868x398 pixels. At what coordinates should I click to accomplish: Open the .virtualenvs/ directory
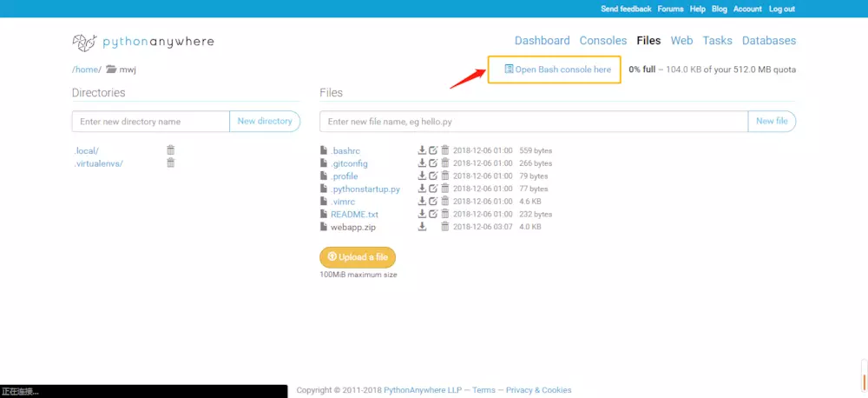click(99, 163)
